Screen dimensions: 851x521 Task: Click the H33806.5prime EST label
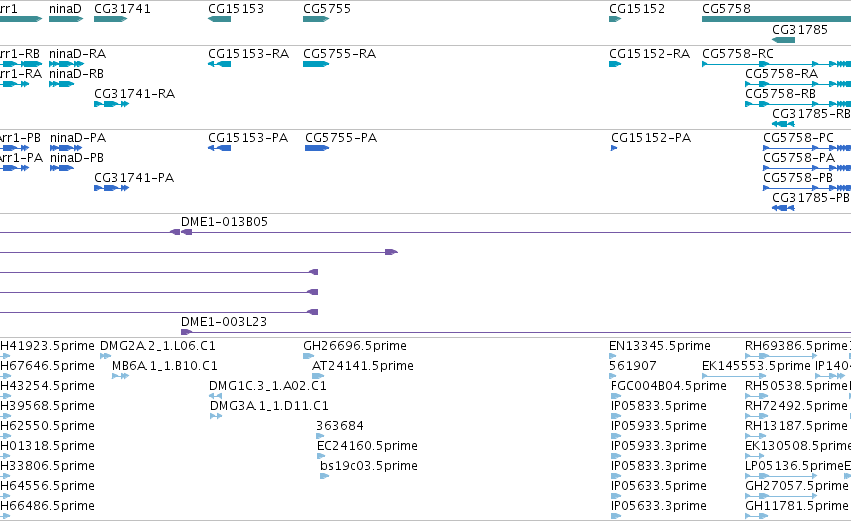[x=48, y=466]
